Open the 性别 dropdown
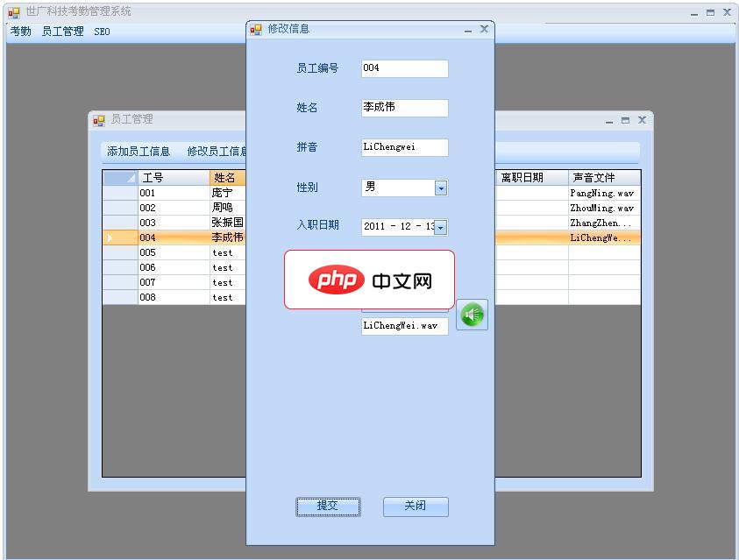 [x=441, y=188]
